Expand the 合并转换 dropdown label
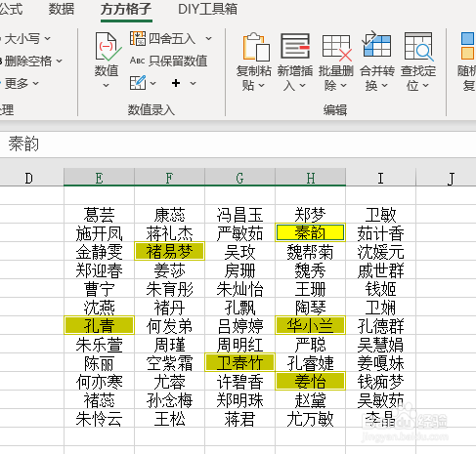This screenshot has width=476, height=454. click(x=377, y=78)
